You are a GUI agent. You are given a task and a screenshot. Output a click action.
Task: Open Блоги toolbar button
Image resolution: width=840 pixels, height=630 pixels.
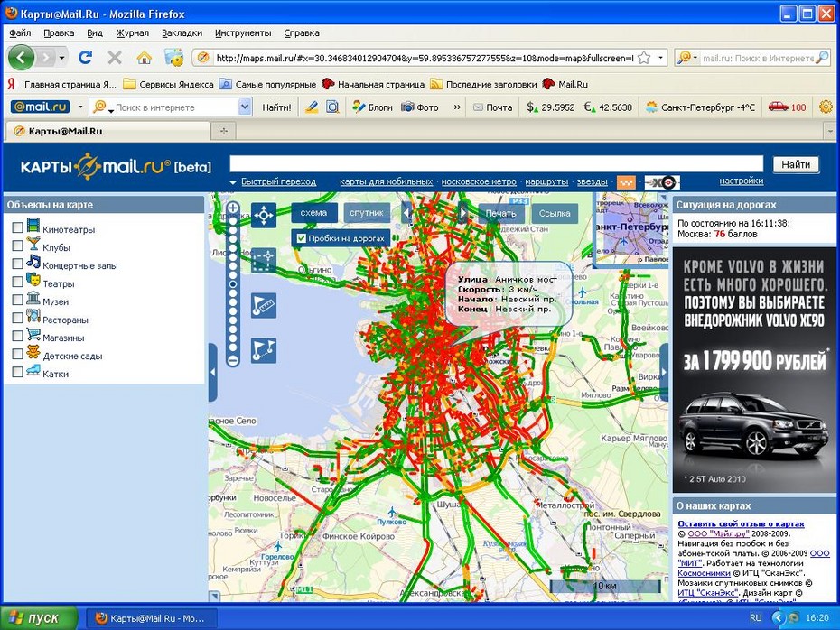click(373, 107)
